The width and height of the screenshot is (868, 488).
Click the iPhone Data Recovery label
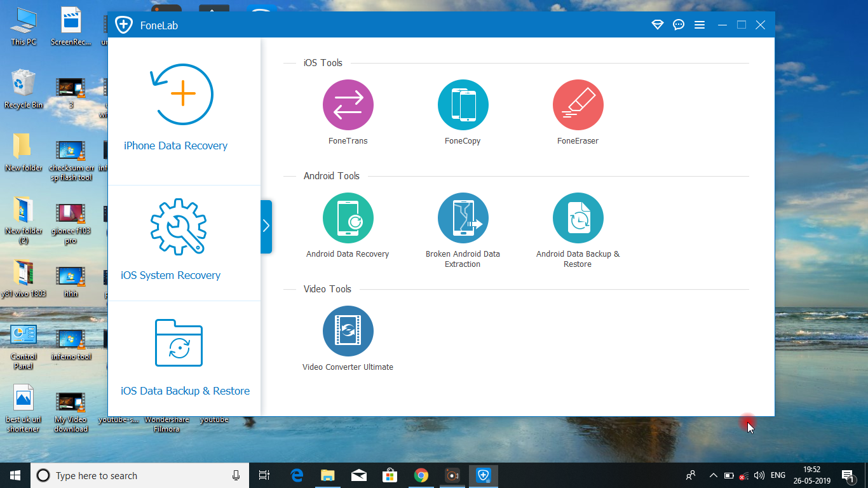175,146
